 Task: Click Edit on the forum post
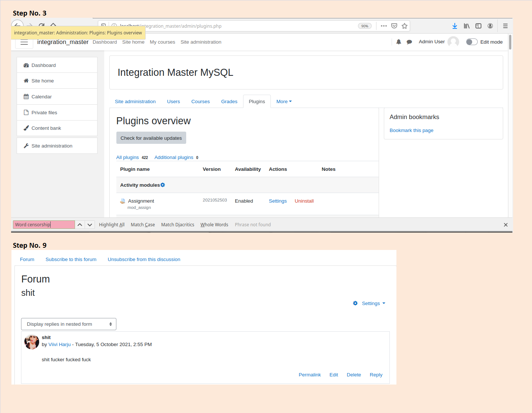click(x=334, y=375)
